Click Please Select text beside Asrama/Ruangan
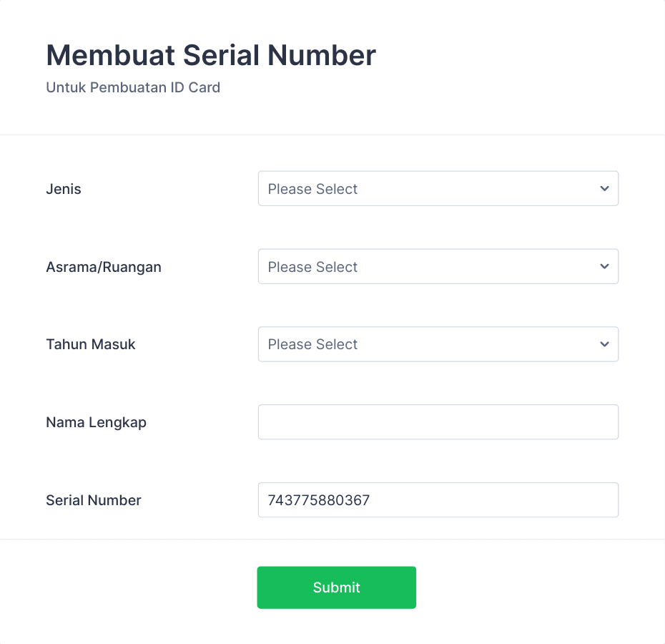The height and width of the screenshot is (644, 665). [312, 267]
